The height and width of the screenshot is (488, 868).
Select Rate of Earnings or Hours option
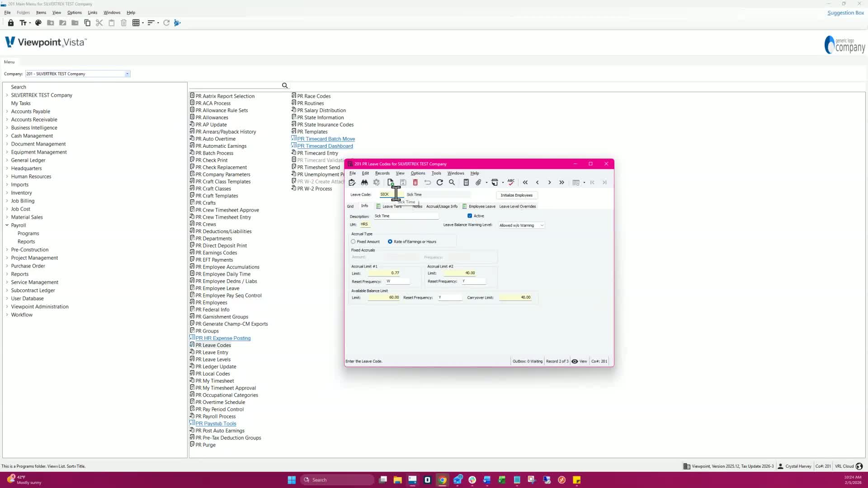(390, 242)
